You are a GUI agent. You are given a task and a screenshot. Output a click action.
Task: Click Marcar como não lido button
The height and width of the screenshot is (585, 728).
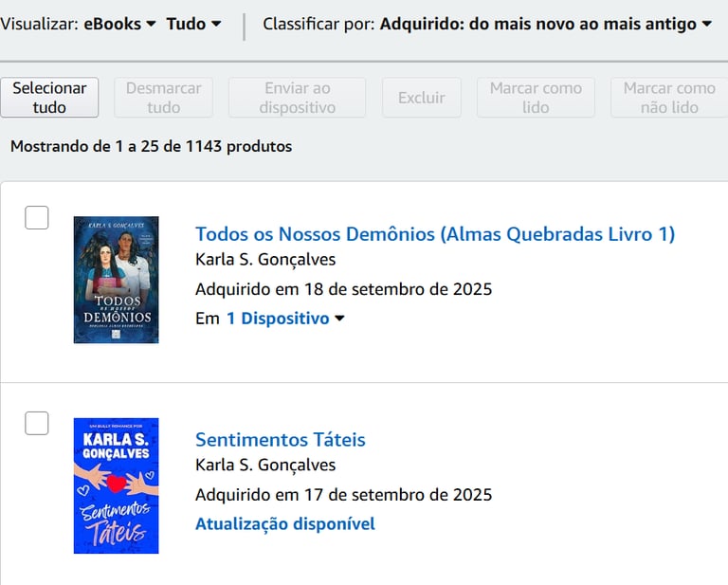click(x=669, y=98)
